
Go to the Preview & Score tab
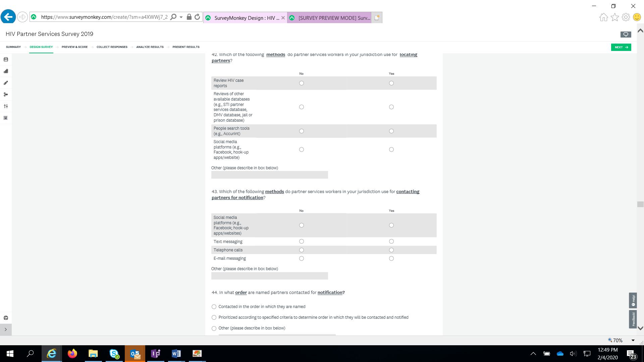[x=74, y=47]
